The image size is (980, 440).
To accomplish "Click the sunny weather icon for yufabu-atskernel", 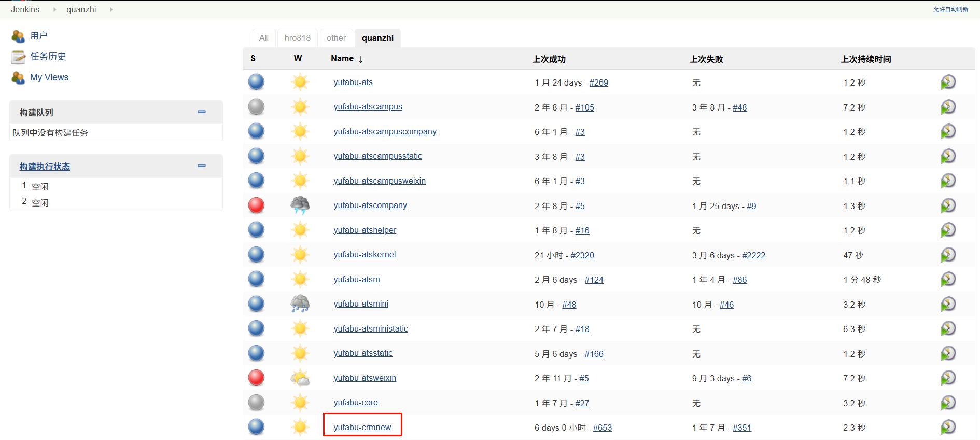I will (300, 255).
